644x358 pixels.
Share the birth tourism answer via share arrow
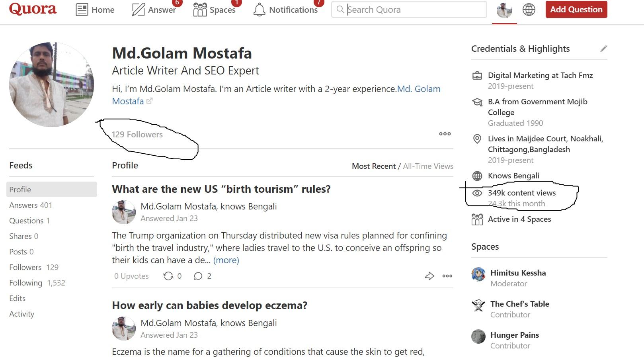(430, 276)
